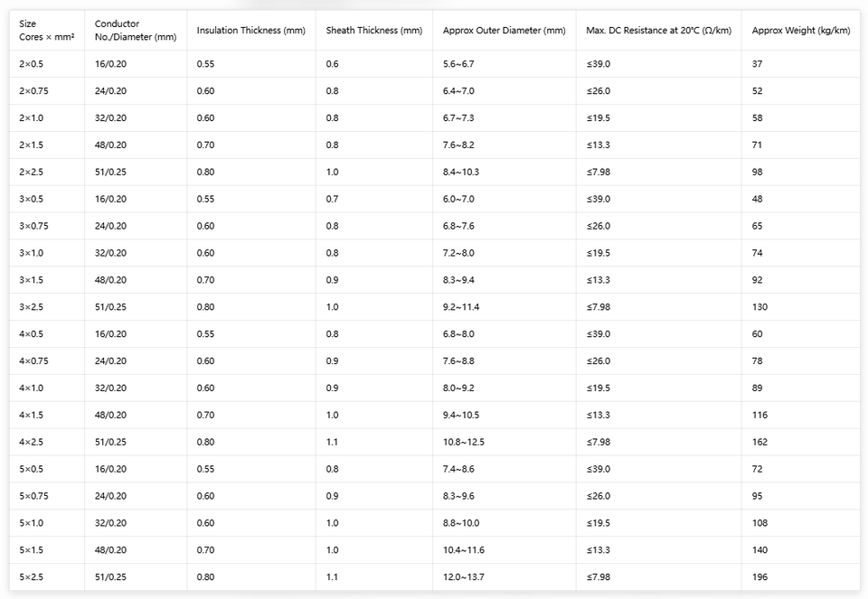Select outer diameter value 5.6~6.7
This screenshot has height=599, width=868.
tap(458, 64)
